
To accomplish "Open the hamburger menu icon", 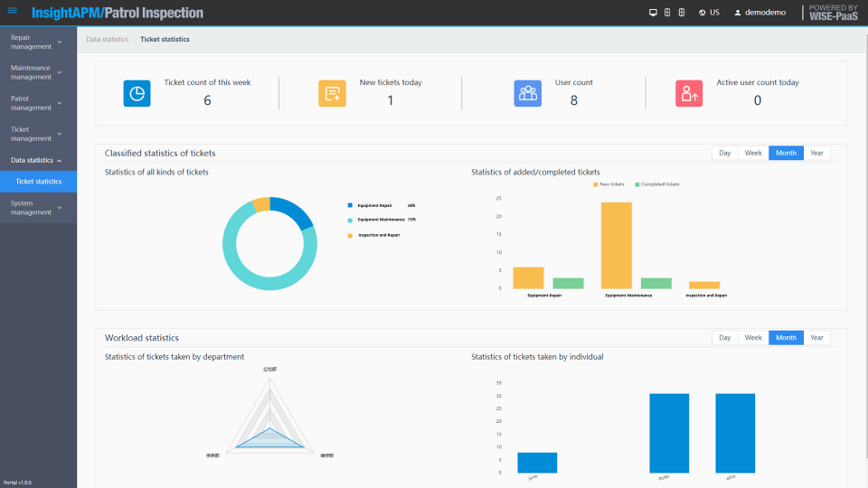I will pos(12,11).
